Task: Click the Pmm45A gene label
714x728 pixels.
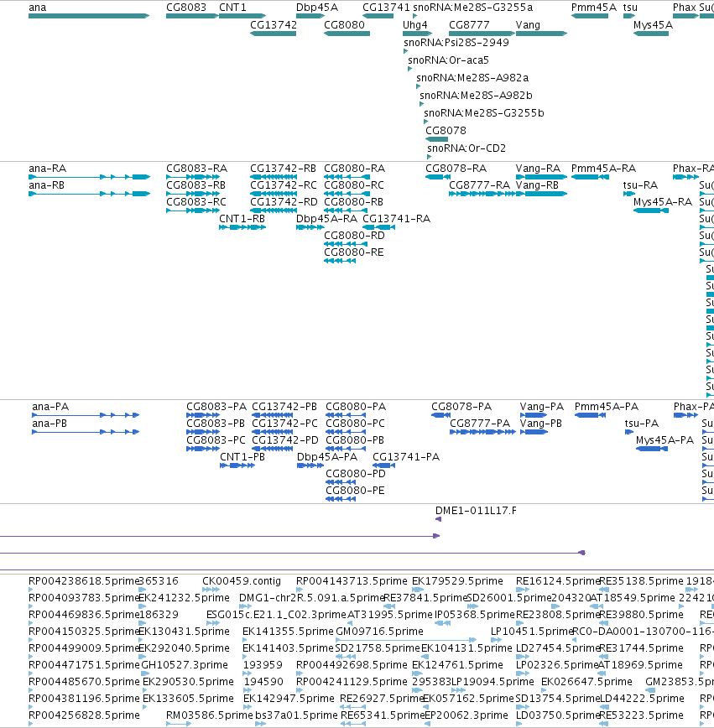Action: coord(593,8)
